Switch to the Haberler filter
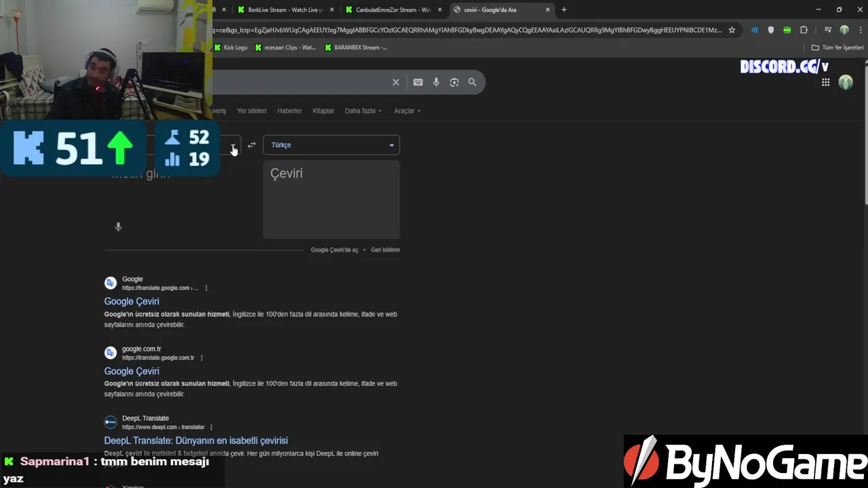 [x=290, y=110]
